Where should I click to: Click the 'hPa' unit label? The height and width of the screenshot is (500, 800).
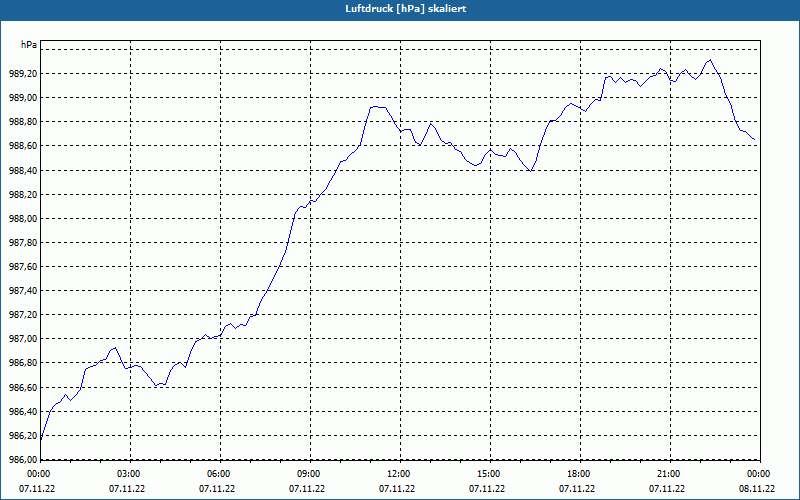pyautogui.click(x=29, y=45)
